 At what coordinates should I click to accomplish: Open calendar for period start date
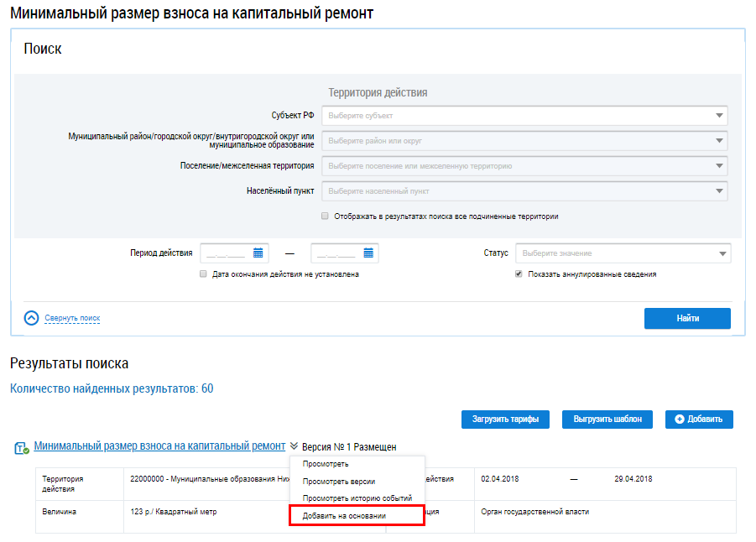(258, 253)
